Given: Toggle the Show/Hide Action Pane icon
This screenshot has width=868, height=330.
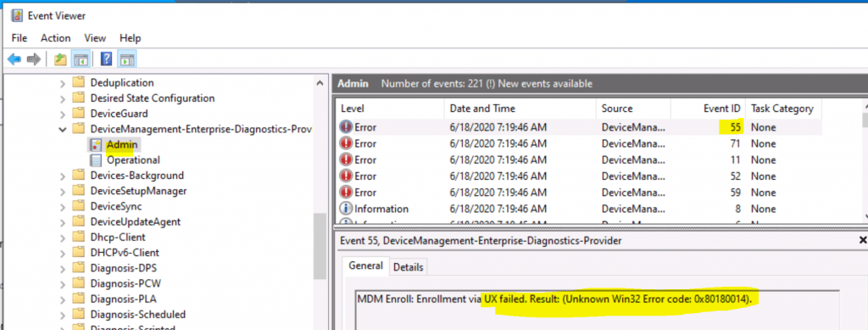Looking at the screenshot, I should click(x=127, y=59).
